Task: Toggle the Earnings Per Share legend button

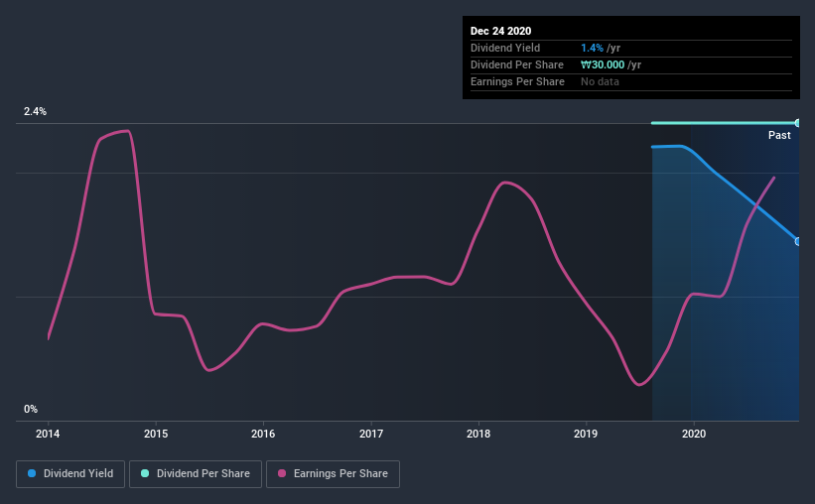Action: coord(333,474)
